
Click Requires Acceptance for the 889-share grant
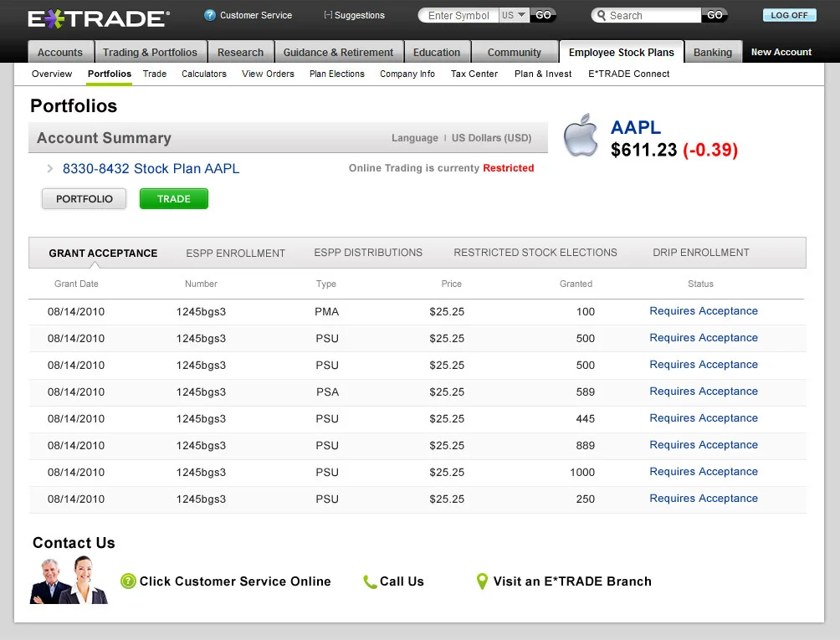[704, 445]
